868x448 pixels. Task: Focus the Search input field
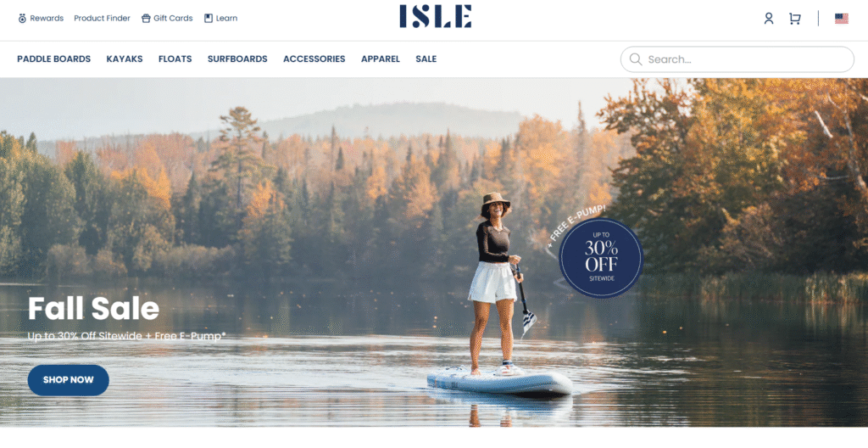737,59
